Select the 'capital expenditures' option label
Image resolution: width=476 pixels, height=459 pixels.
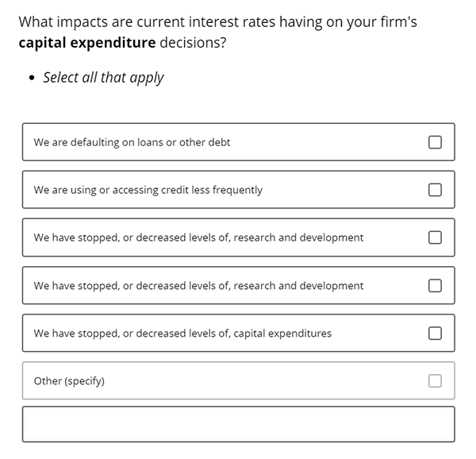[182, 334]
